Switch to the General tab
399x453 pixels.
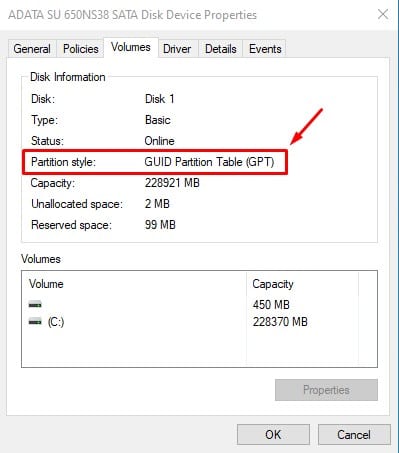pyautogui.click(x=32, y=49)
